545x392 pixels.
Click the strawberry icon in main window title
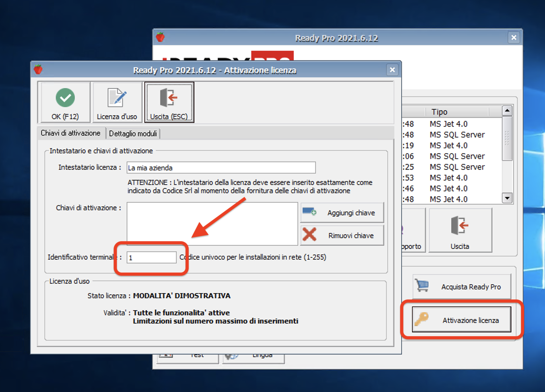tap(160, 37)
